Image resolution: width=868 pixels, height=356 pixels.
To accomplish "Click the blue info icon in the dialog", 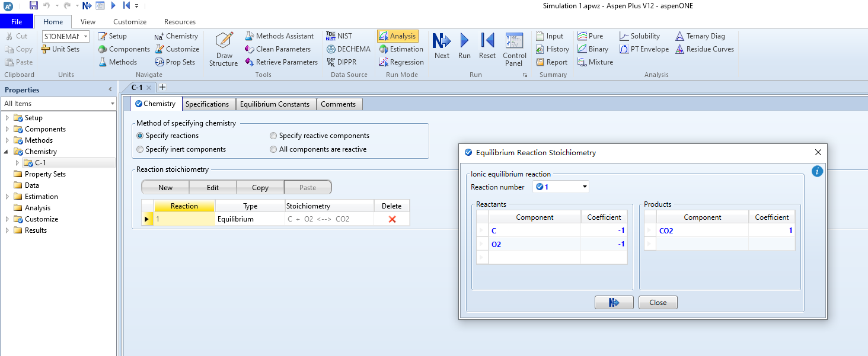I will coord(817,171).
